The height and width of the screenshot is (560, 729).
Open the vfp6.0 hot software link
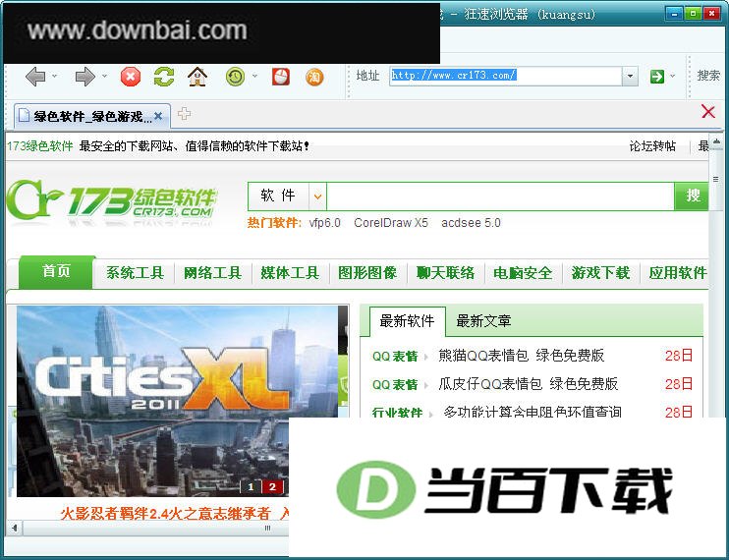[x=324, y=223]
